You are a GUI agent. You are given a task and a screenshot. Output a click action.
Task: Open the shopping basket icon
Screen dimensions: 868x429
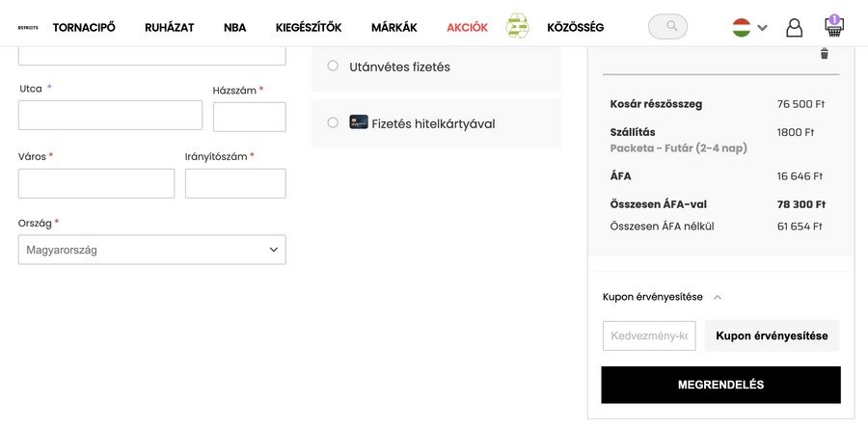pos(834,27)
